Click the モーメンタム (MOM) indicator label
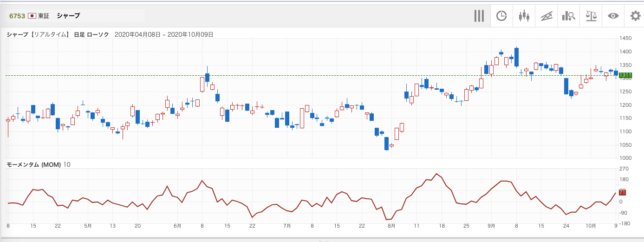Image resolution: width=644 pixels, height=242 pixels. pos(33,165)
